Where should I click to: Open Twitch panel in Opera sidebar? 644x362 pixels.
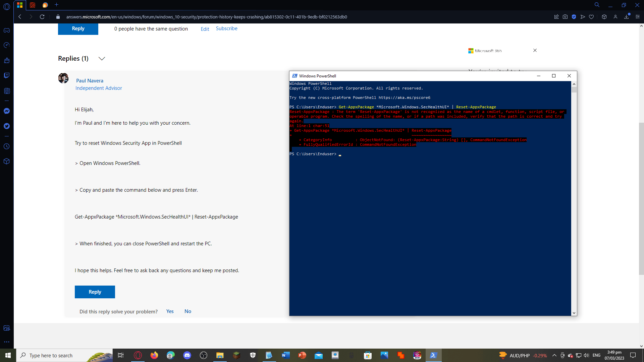click(x=7, y=75)
